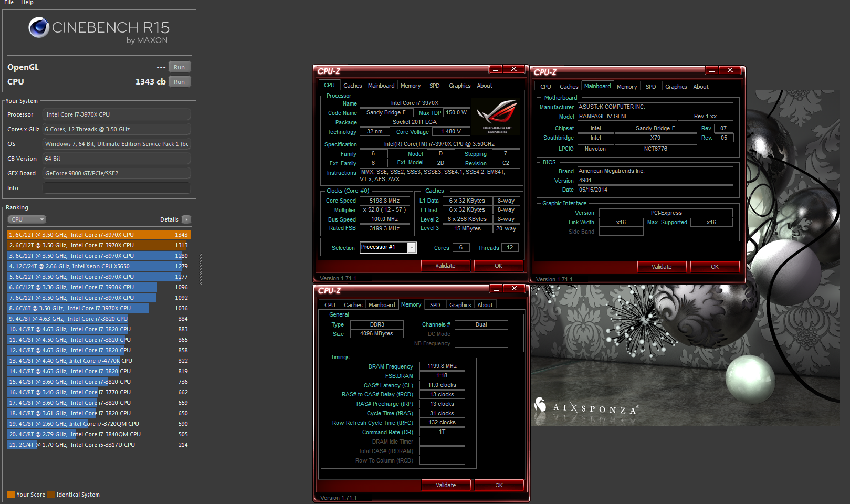Run the OpenGL benchmark
850x504 pixels.
pyautogui.click(x=180, y=67)
